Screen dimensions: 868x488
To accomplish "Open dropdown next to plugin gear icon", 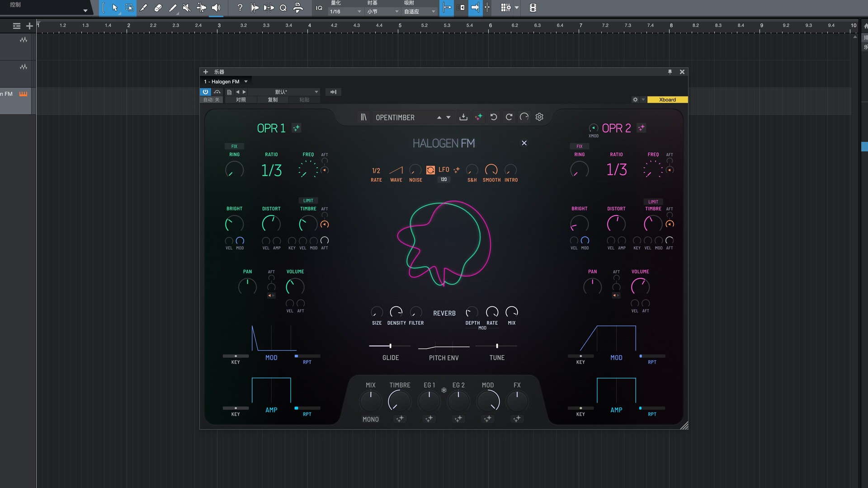I will click(x=643, y=100).
